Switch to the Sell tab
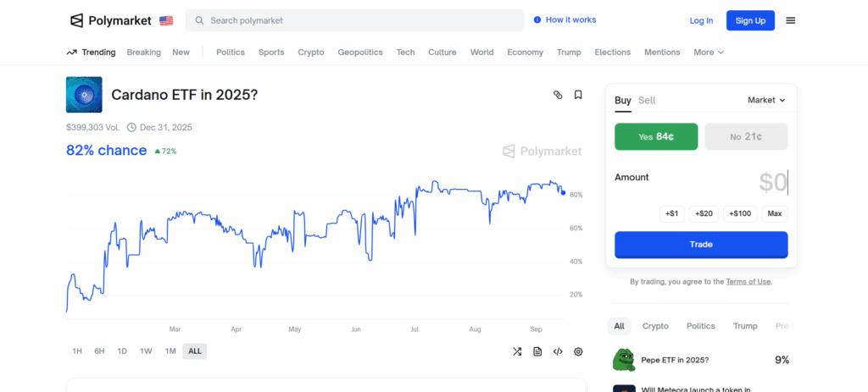The image size is (868, 392). tap(647, 101)
